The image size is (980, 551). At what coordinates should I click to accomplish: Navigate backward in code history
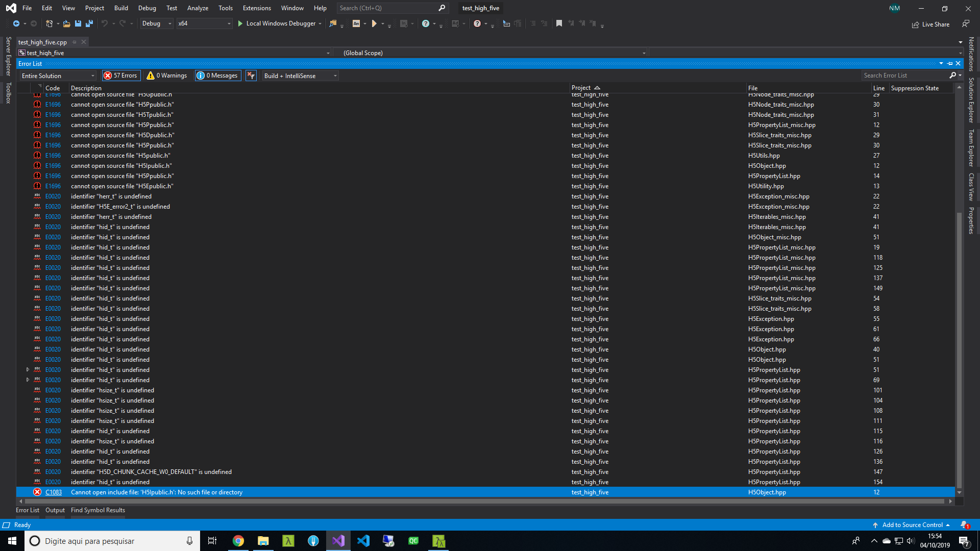coord(16,23)
